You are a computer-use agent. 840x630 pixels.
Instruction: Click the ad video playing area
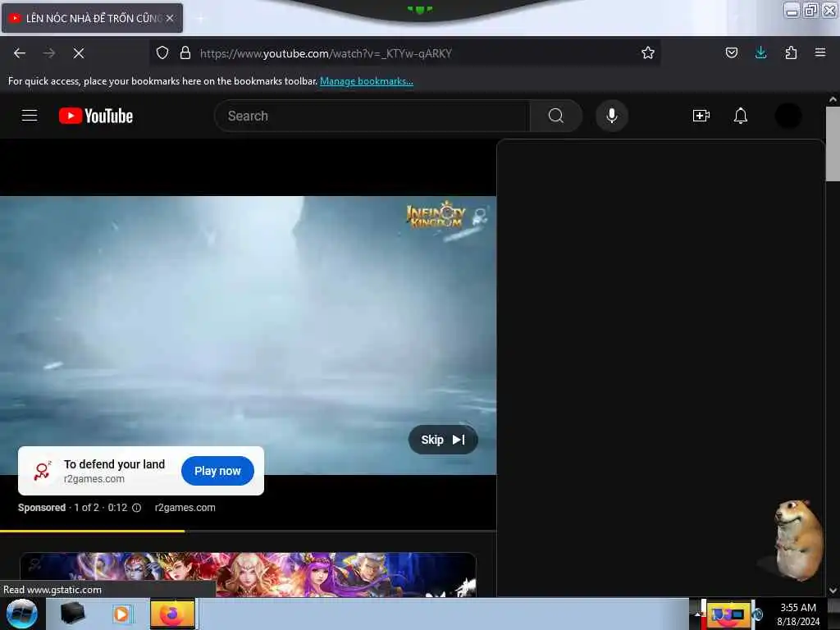click(248, 336)
